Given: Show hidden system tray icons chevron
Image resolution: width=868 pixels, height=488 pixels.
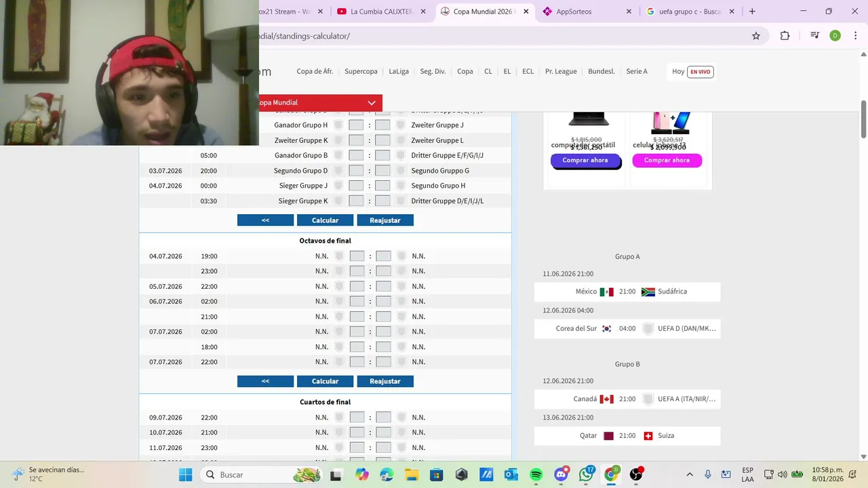Looking at the screenshot, I should pos(690,474).
